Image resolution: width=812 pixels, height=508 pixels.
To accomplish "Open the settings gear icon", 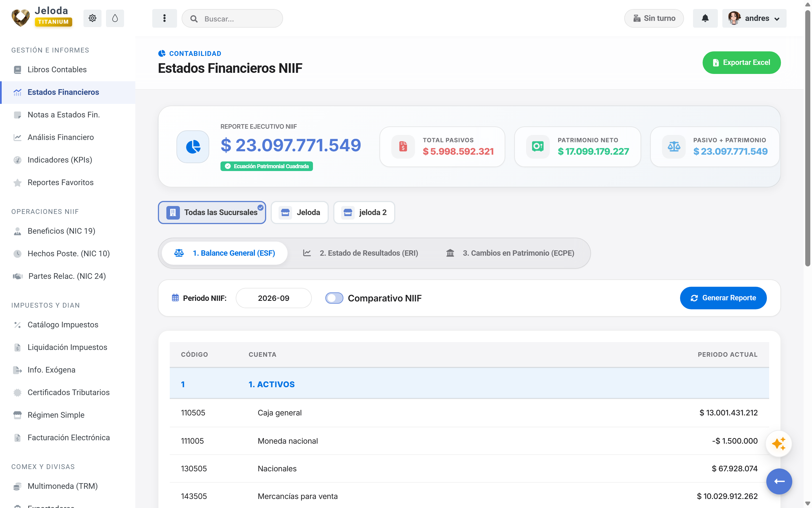I will pos(92,18).
